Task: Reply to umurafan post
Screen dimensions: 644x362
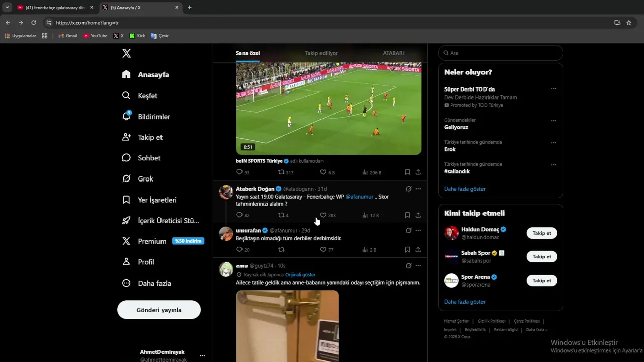Action: [243, 250]
